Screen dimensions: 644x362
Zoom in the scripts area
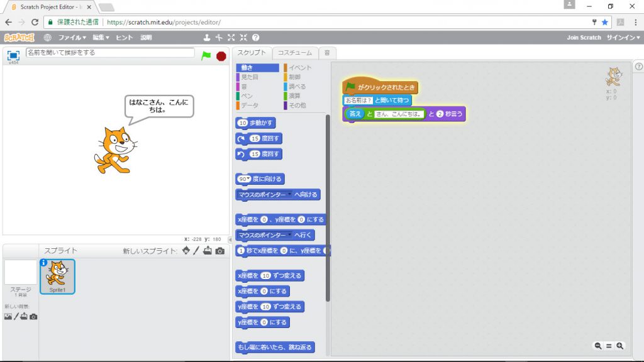(x=619, y=346)
